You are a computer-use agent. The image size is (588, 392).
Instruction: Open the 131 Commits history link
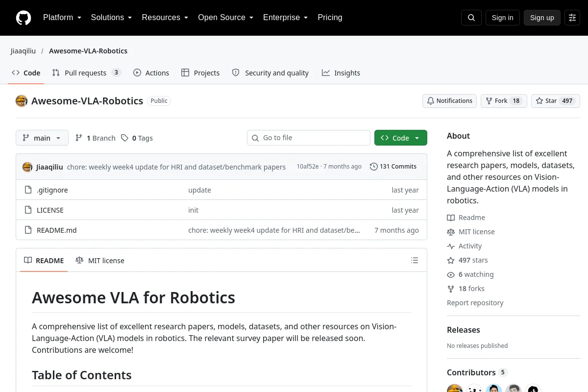point(393,167)
